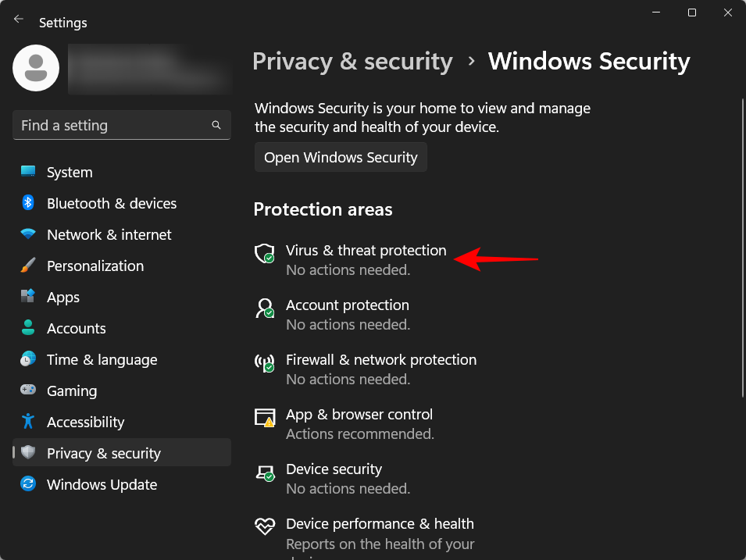The width and height of the screenshot is (746, 560).
Task: Click the Gaming controller icon in sidebar
Action: 28,391
